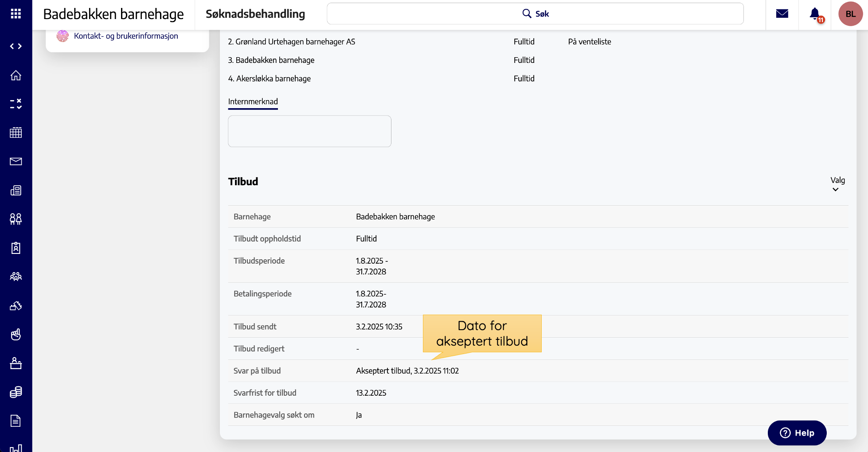868x452 pixels.
Task: Open the coins stack icon in sidebar
Action: click(16, 392)
